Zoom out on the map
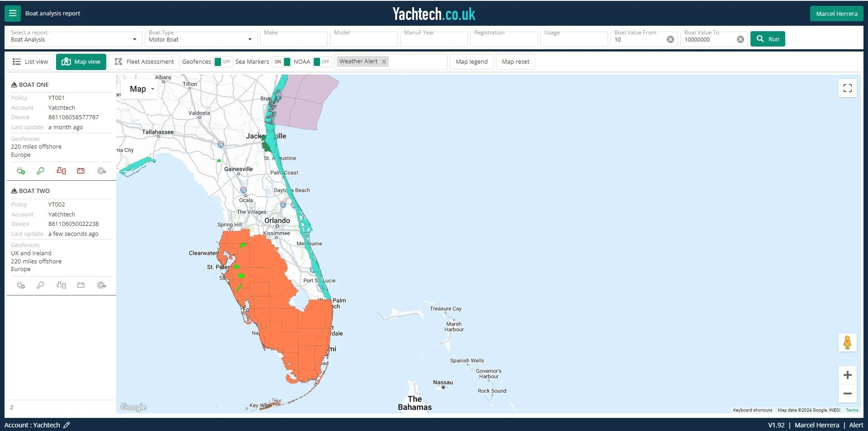868x431 pixels. tap(847, 394)
